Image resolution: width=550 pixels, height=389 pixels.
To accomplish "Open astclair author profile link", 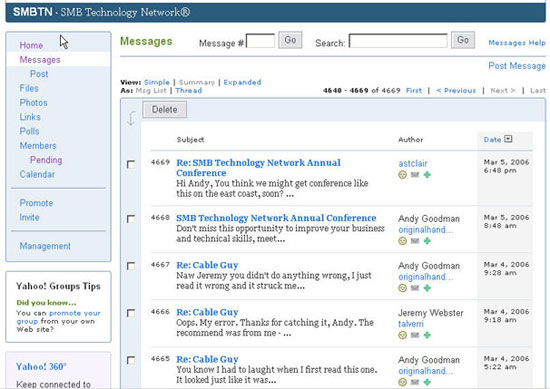I will 413,163.
